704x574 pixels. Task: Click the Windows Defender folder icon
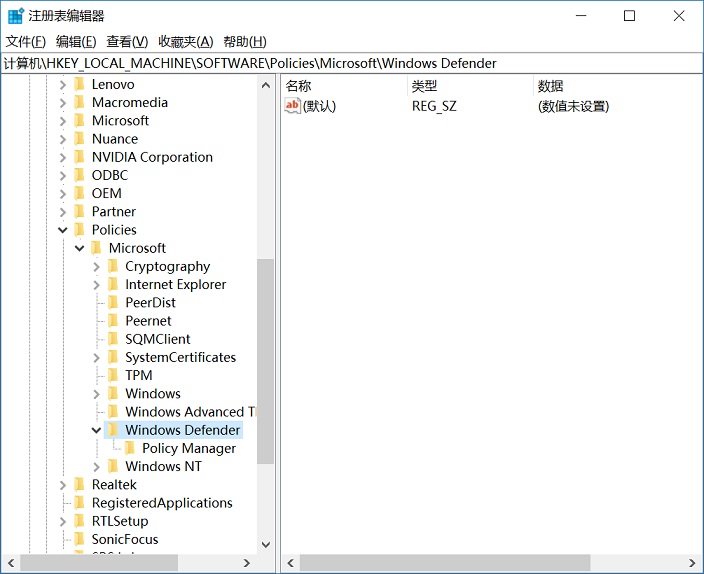pos(113,430)
